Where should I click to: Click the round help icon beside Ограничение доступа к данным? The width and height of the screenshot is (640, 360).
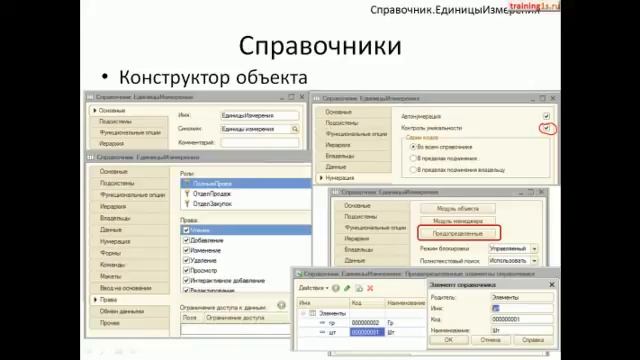point(281,305)
